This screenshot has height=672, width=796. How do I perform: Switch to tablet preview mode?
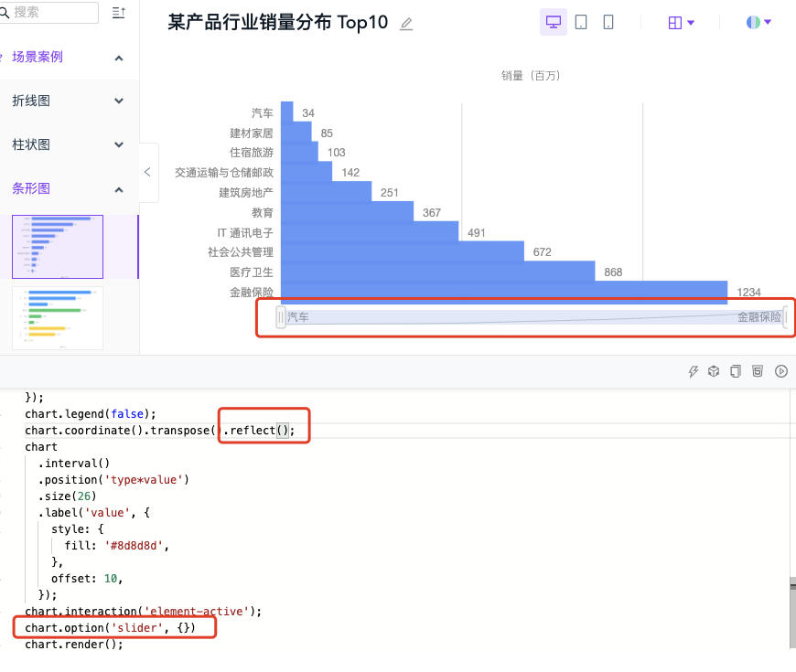(x=580, y=21)
